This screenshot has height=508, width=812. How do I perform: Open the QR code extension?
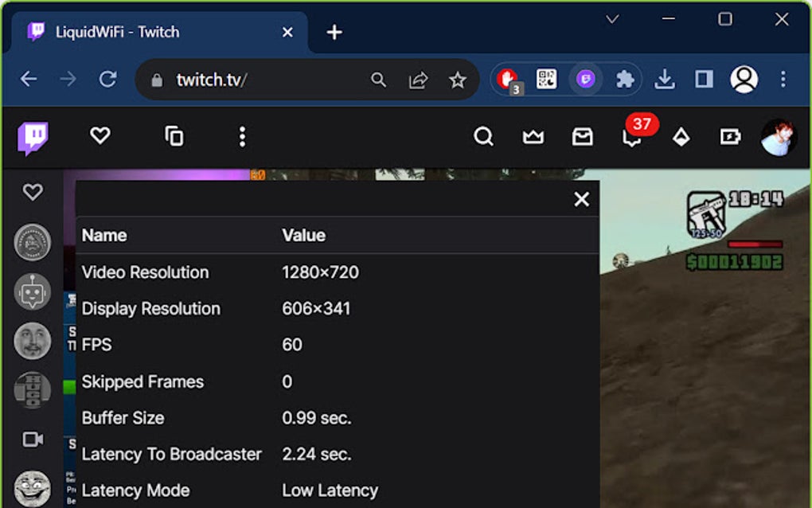(x=546, y=80)
